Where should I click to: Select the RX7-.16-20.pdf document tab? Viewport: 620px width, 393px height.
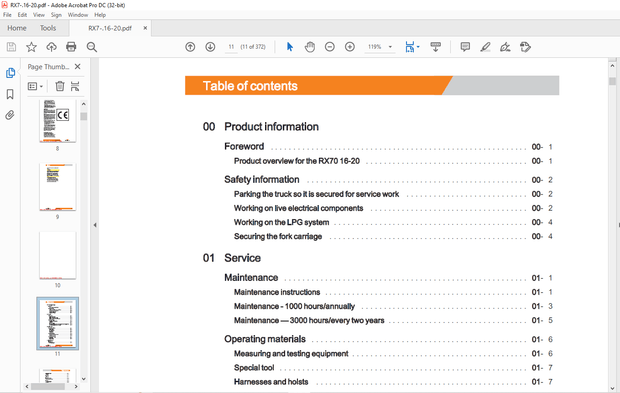coord(110,28)
